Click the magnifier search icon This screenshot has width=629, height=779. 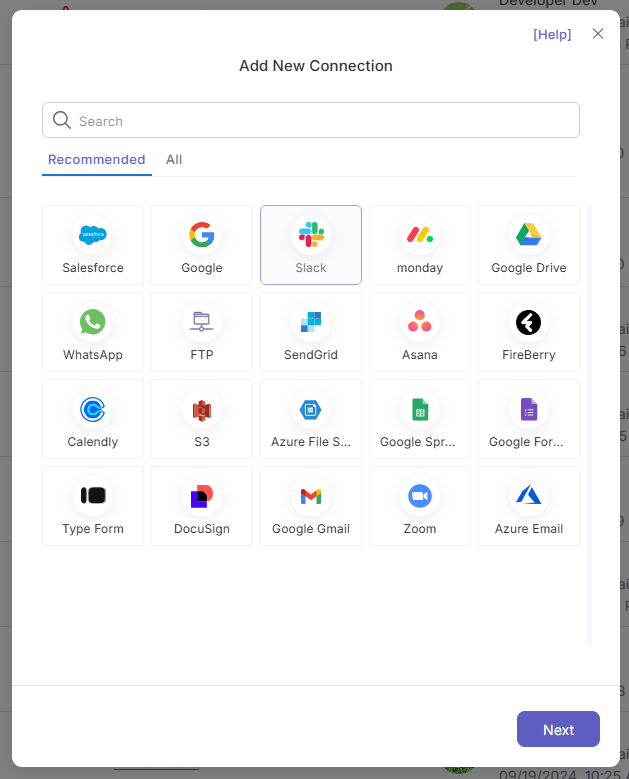click(62, 120)
